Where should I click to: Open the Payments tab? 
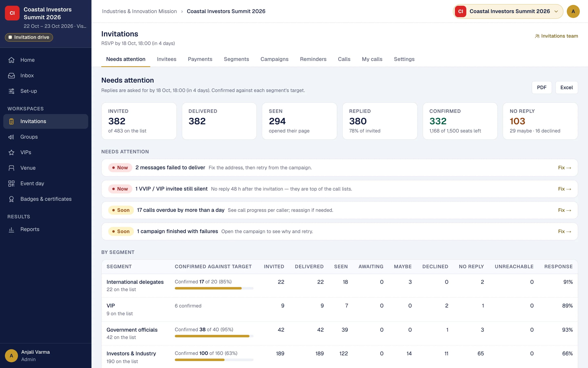tap(200, 59)
